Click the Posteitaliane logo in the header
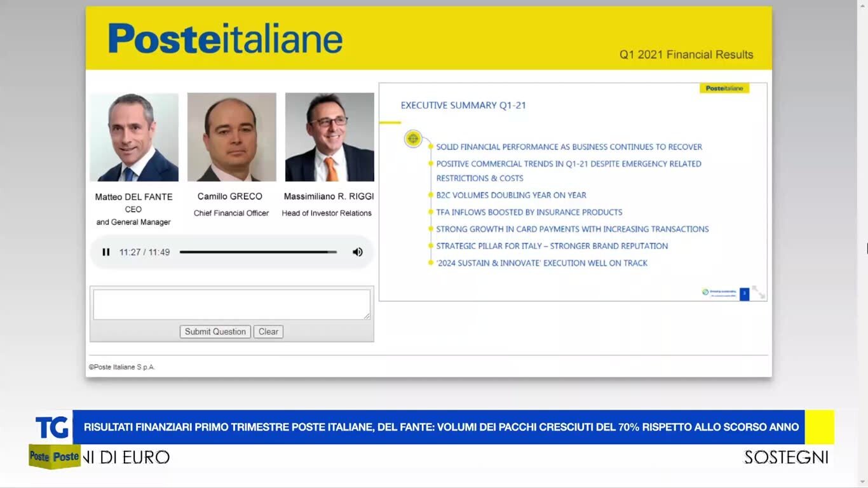This screenshot has height=488, width=868. coord(226,39)
